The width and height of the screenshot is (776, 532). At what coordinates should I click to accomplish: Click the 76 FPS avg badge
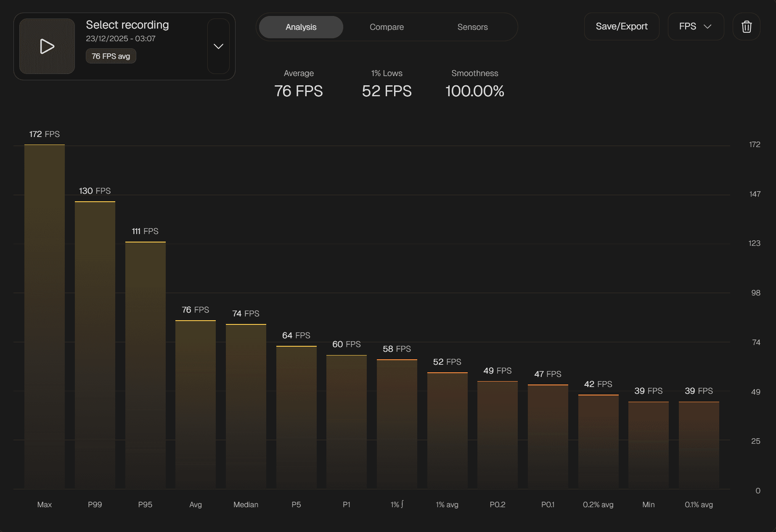click(111, 56)
